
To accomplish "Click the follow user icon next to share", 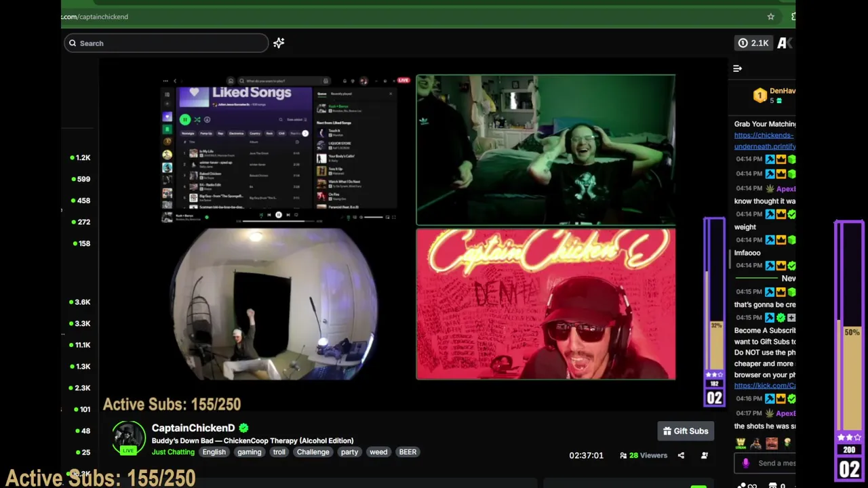I will coord(705,455).
